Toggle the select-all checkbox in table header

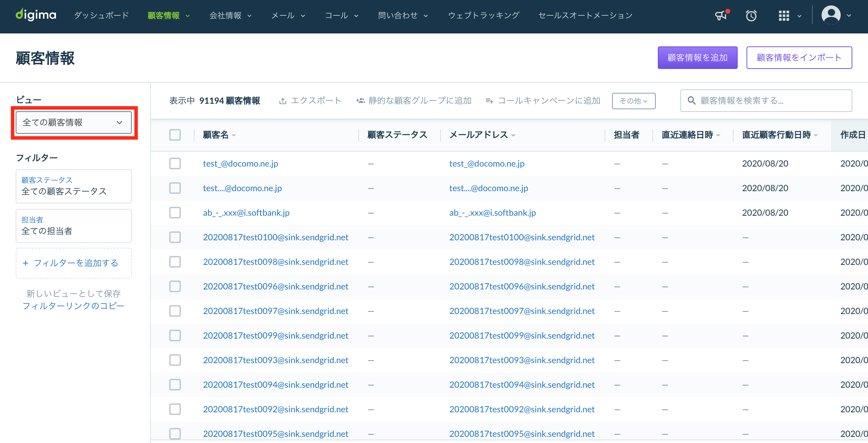[x=175, y=135]
